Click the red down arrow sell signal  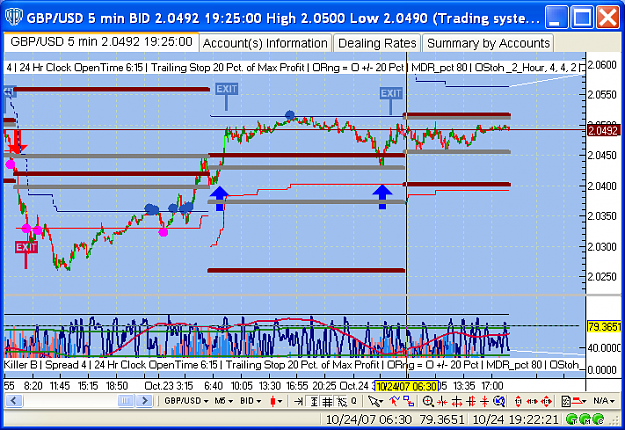pos(17,141)
